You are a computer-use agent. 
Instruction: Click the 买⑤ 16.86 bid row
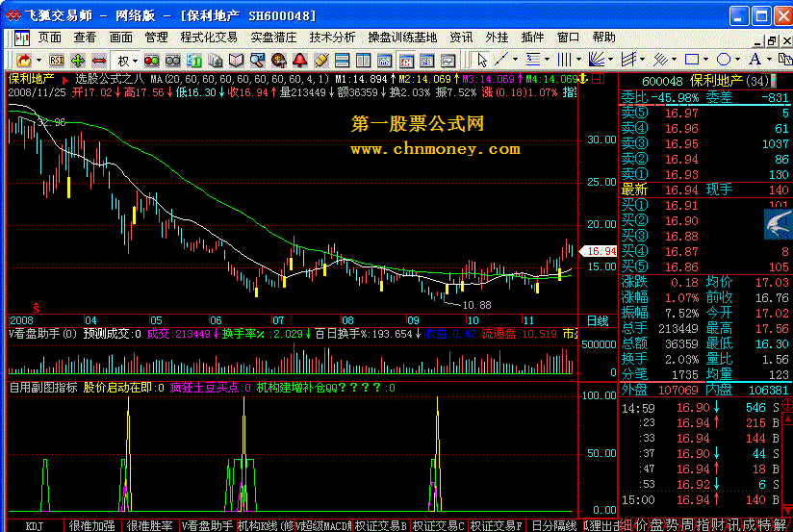[704, 266]
